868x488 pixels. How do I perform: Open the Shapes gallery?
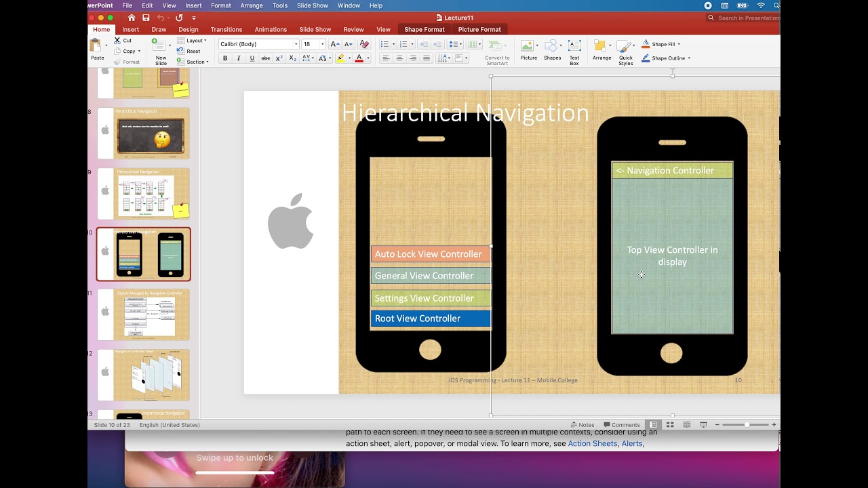pyautogui.click(x=552, y=49)
